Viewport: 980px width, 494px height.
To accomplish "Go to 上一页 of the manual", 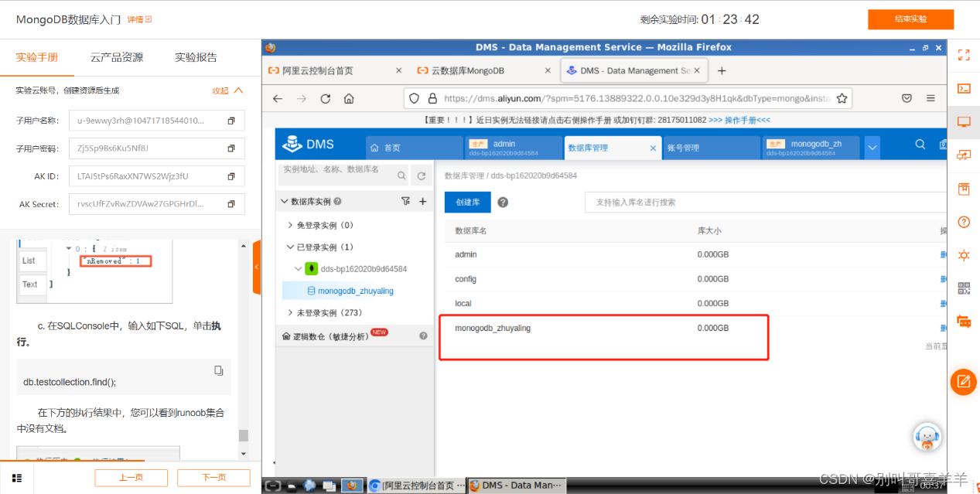I will [131, 478].
